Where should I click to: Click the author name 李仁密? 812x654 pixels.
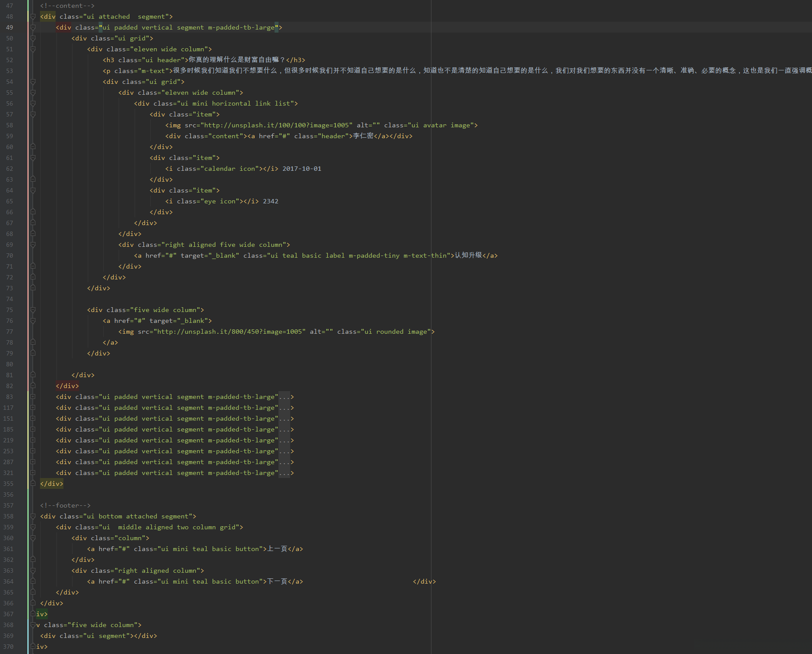click(x=363, y=136)
